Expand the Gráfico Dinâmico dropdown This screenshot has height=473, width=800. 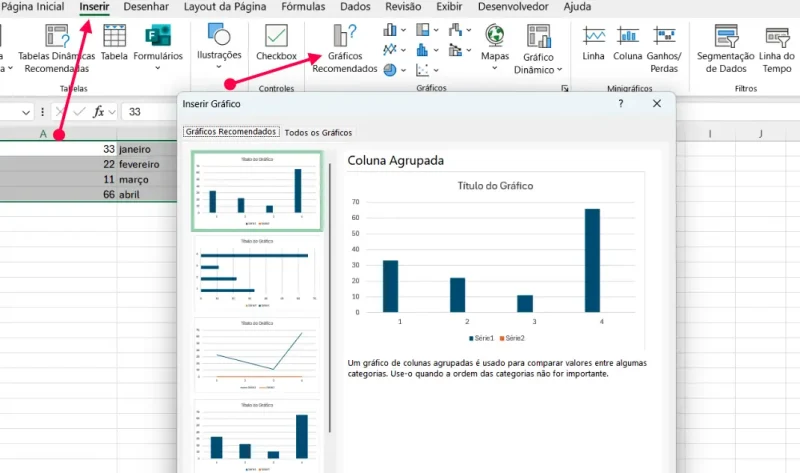click(560, 70)
